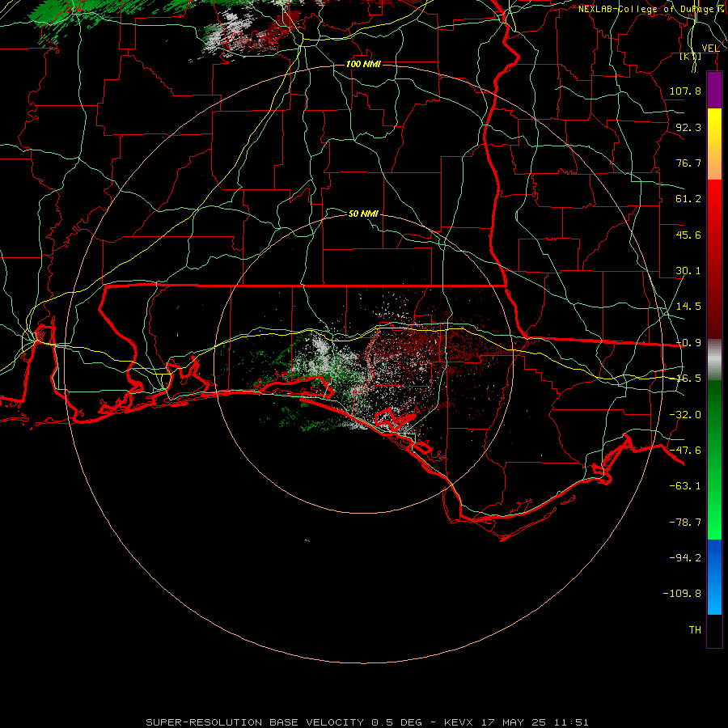Click the 107.8 velocity legend value
This screenshot has height=728, width=728.
coord(685,91)
